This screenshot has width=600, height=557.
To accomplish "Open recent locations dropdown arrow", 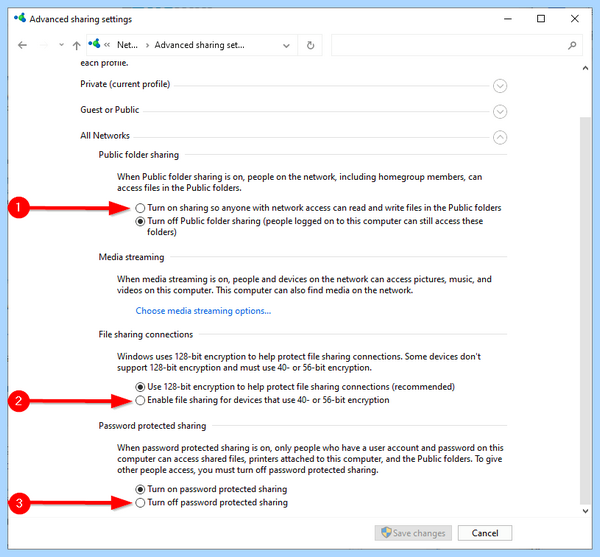I will pos(61,45).
